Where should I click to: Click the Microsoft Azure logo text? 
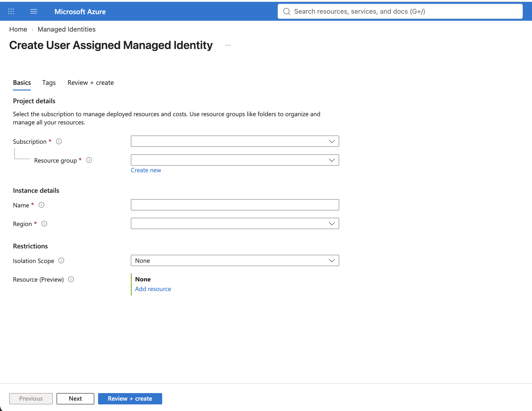click(80, 12)
